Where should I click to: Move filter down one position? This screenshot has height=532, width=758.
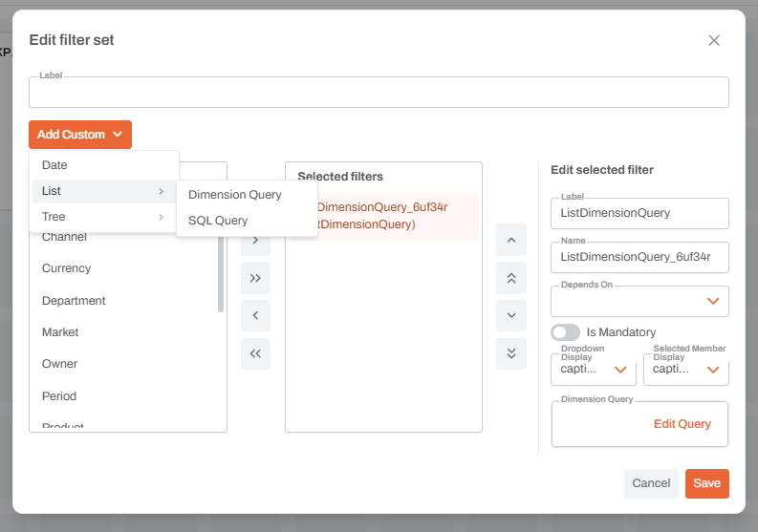(511, 315)
